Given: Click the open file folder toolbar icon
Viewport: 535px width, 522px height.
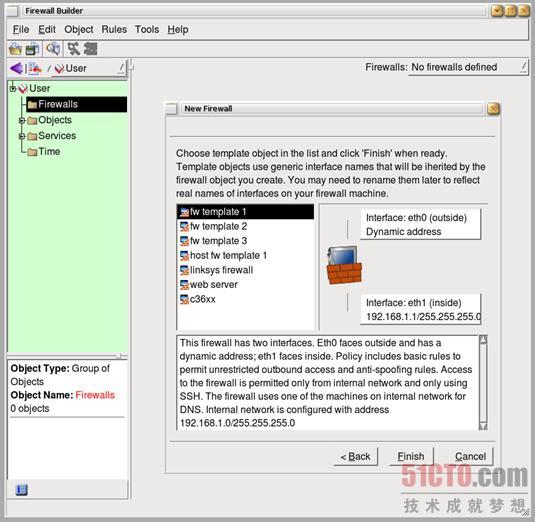Looking at the screenshot, I should coord(15,49).
